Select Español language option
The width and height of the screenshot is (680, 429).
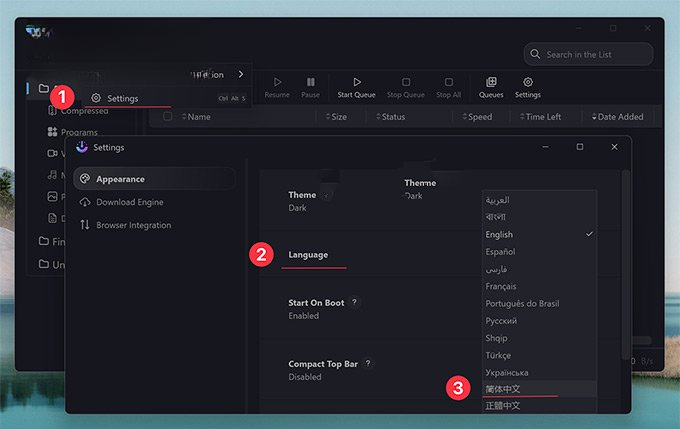click(x=539, y=252)
